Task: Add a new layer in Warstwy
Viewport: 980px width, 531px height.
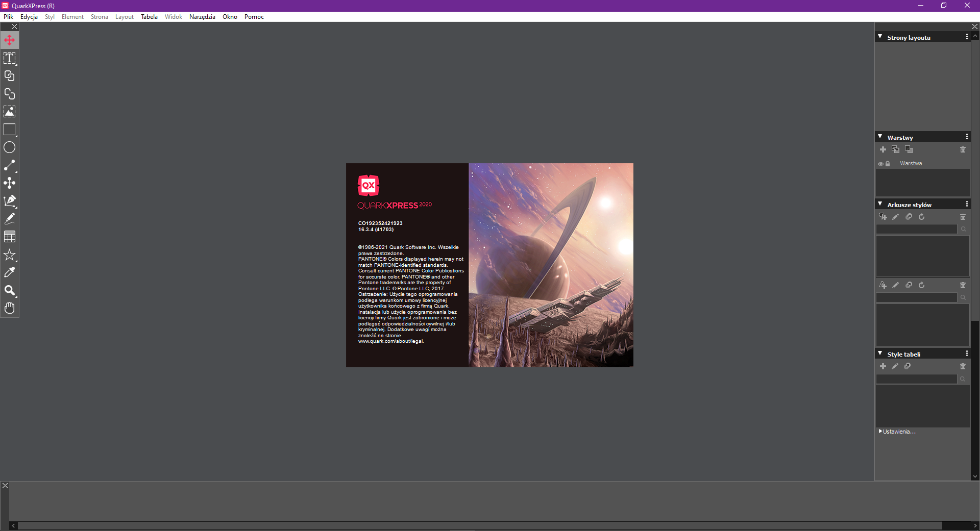Action: [x=883, y=149]
